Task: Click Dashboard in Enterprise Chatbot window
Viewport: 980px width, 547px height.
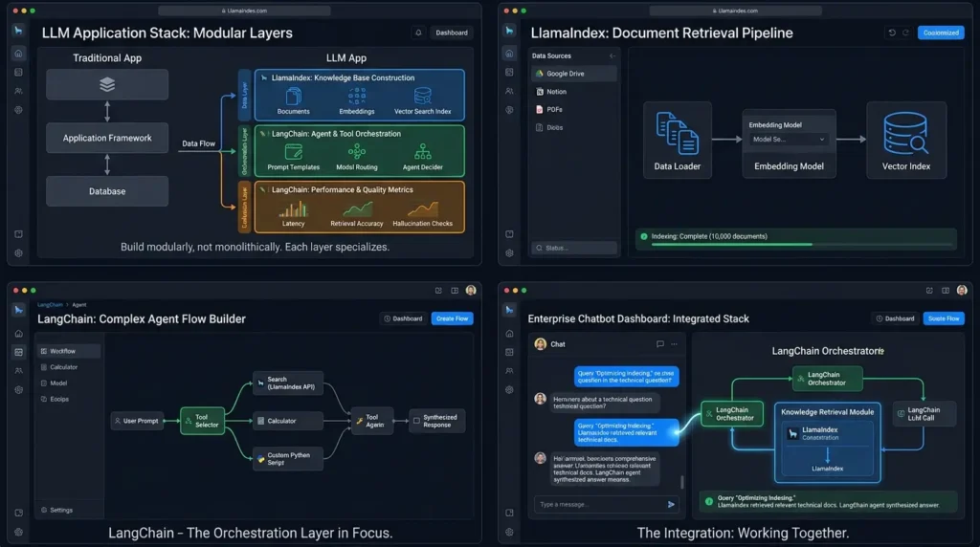Action: click(x=895, y=318)
